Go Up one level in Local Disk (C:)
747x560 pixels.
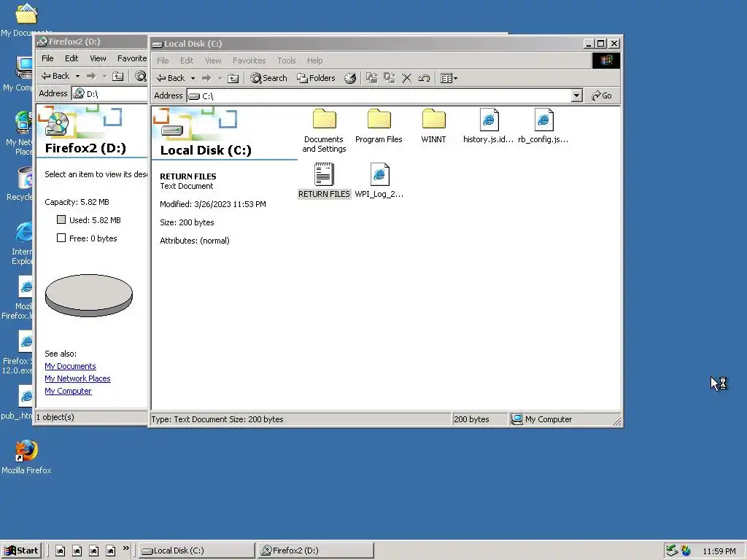pyautogui.click(x=233, y=78)
